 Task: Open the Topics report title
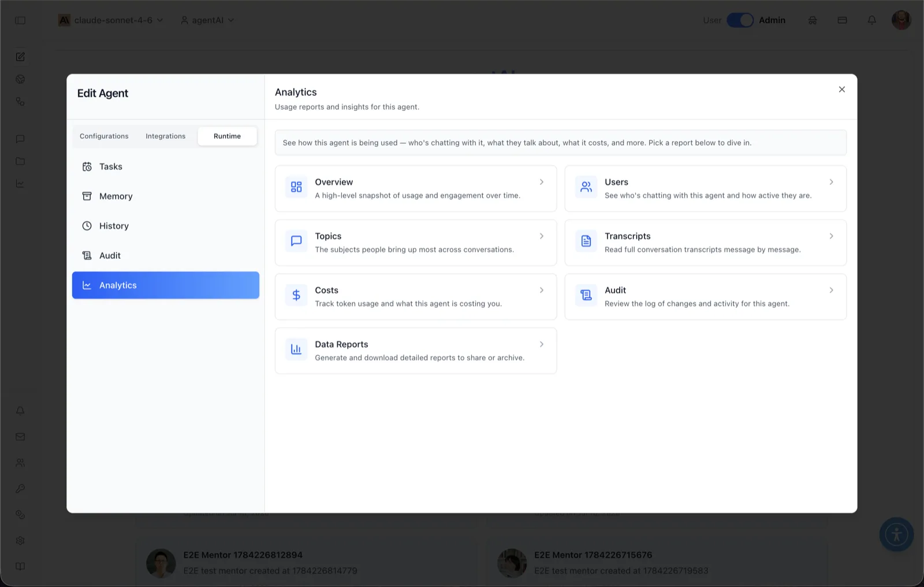click(x=328, y=236)
